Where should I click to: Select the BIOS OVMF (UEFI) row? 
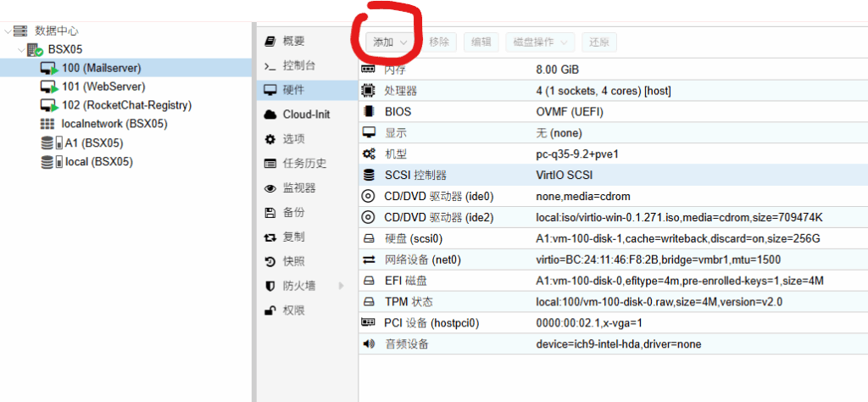[x=613, y=112]
